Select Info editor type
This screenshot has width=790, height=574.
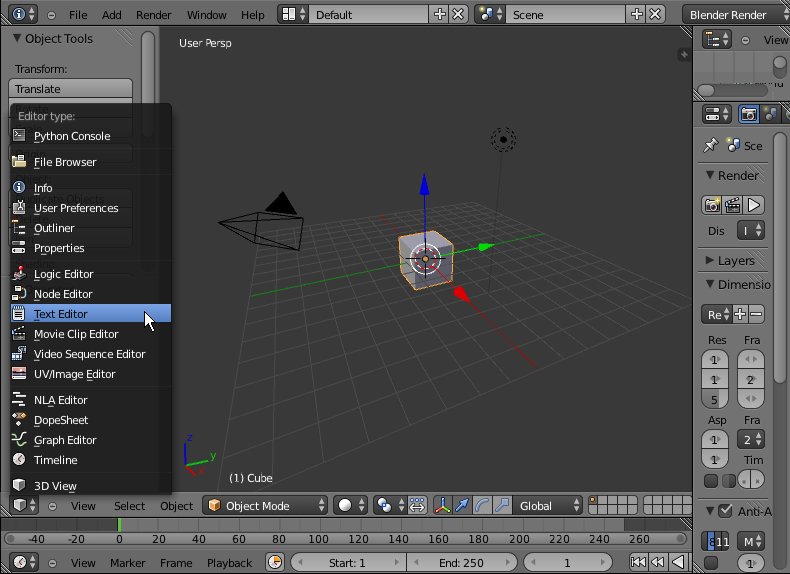(x=91, y=188)
